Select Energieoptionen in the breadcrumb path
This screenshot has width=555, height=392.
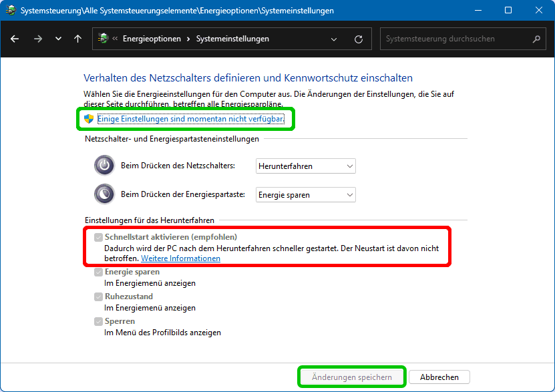[x=152, y=39]
